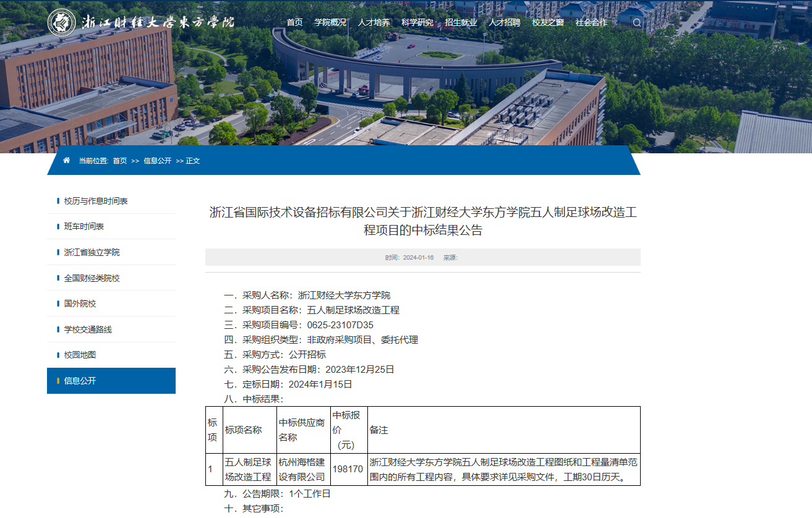Click the line 采购项目名称：五人制足球场改造工程

(x=312, y=310)
